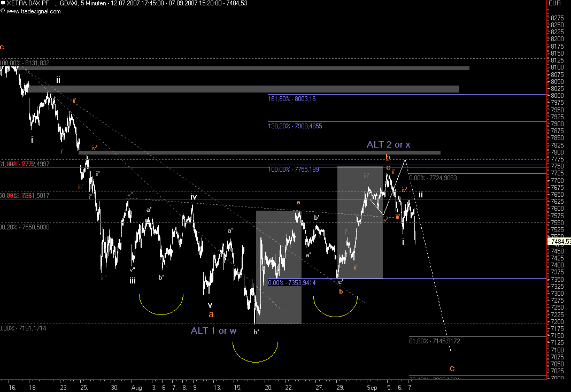Click the 61,80% - 7145,9172 target label

pyautogui.click(x=435, y=341)
